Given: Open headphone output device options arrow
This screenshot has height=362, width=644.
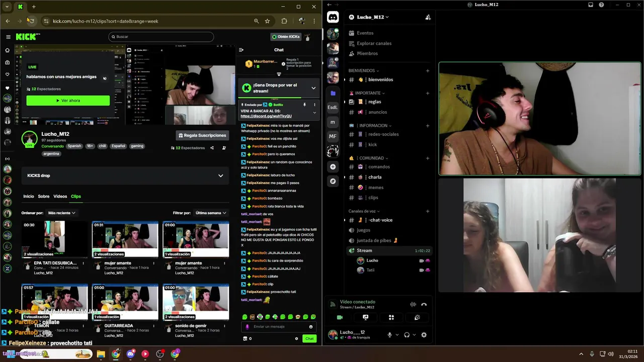Looking at the screenshot, I should (x=414, y=335).
